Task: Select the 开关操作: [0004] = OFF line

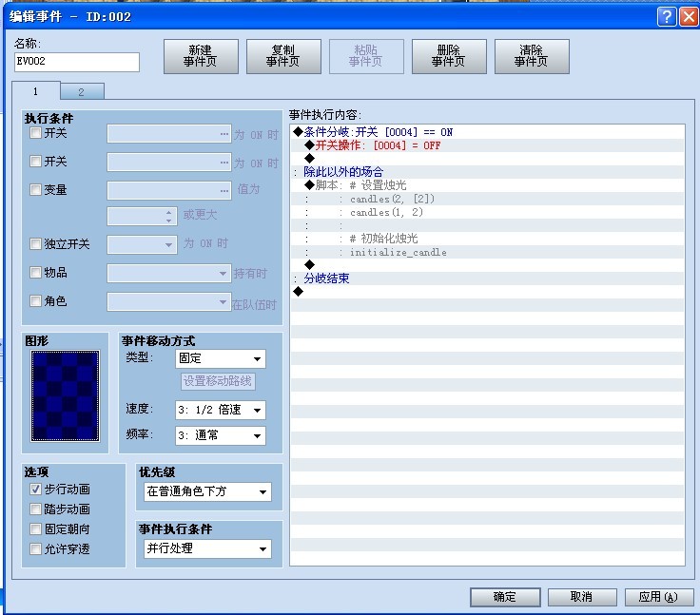Action: (x=488, y=145)
